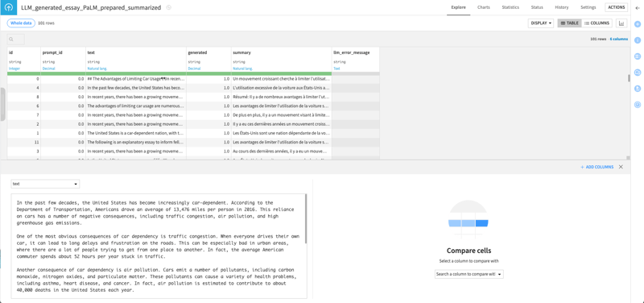Switch to TABLE view toggle
644x303 pixels.
pos(569,23)
